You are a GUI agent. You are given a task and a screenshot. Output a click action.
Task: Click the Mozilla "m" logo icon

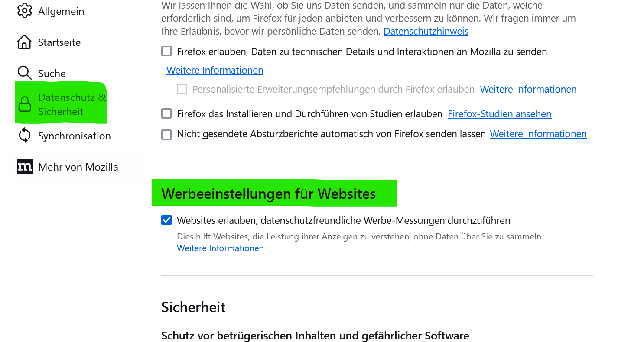coord(25,167)
